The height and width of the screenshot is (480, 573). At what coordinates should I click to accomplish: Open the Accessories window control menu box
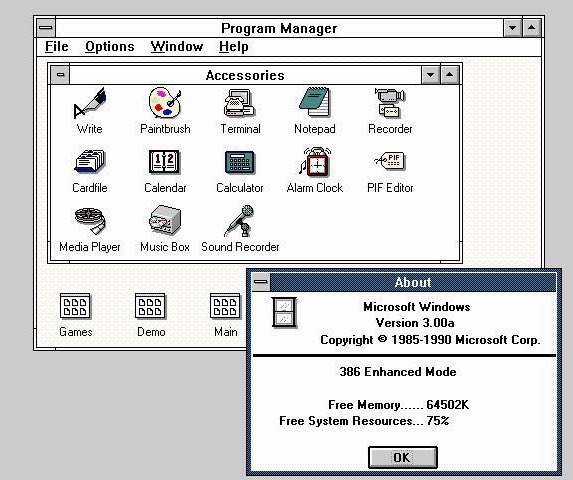60,75
